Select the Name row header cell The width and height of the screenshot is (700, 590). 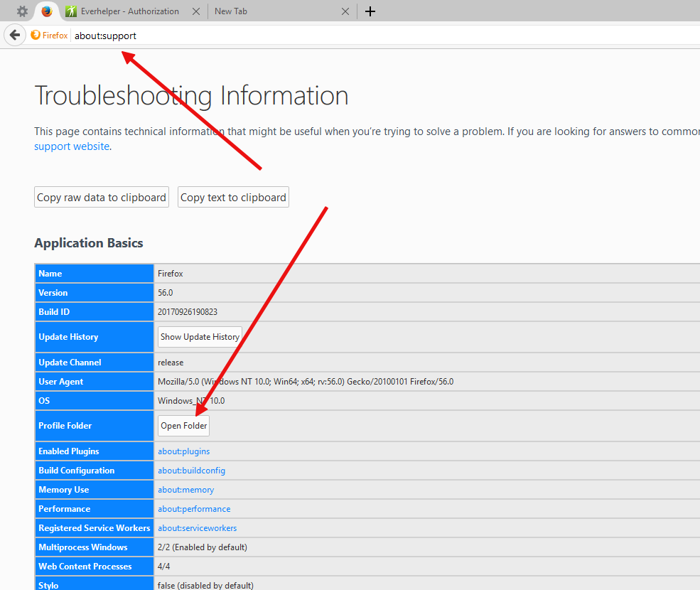pos(95,274)
